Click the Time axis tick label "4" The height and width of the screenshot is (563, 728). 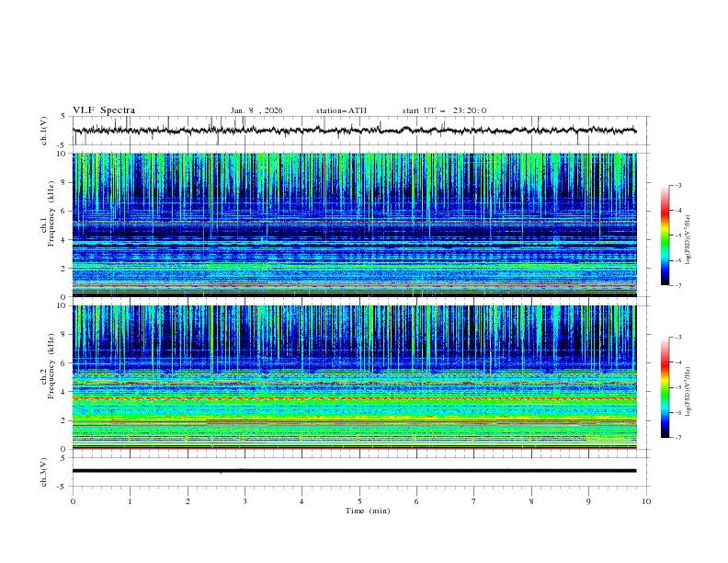pos(301,501)
